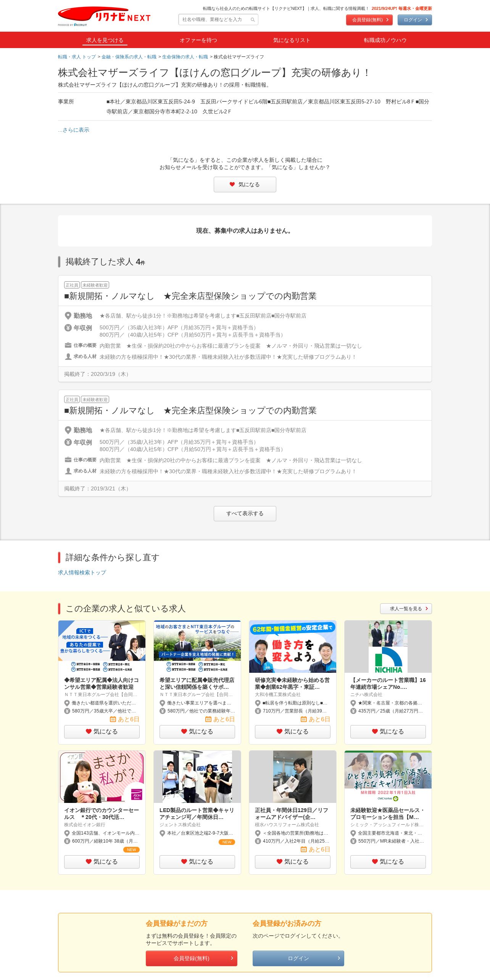490x980 pixels.
Task: Go to 転職・求人 トップ breadcrumb
Action: click(x=77, y=57)
